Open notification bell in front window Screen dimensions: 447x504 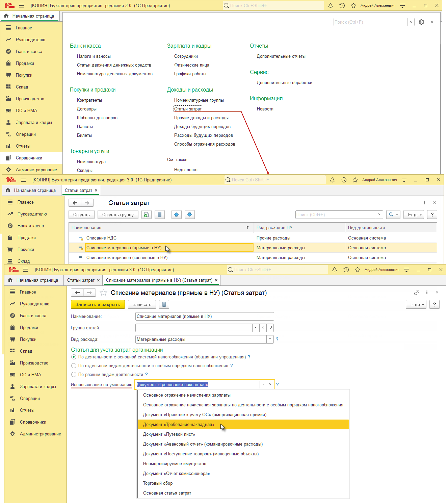(x=335, y=270)
